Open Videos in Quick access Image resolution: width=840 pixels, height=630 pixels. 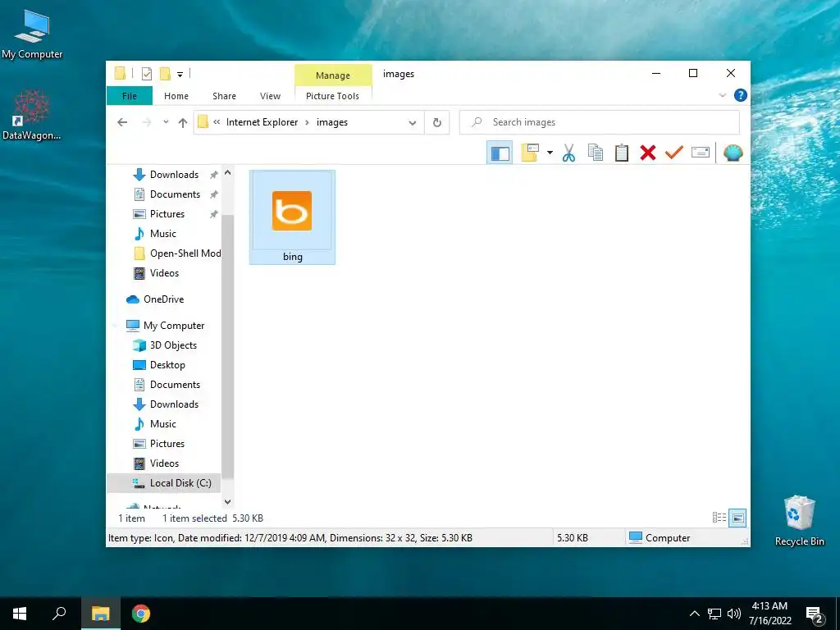click(164, 273)
